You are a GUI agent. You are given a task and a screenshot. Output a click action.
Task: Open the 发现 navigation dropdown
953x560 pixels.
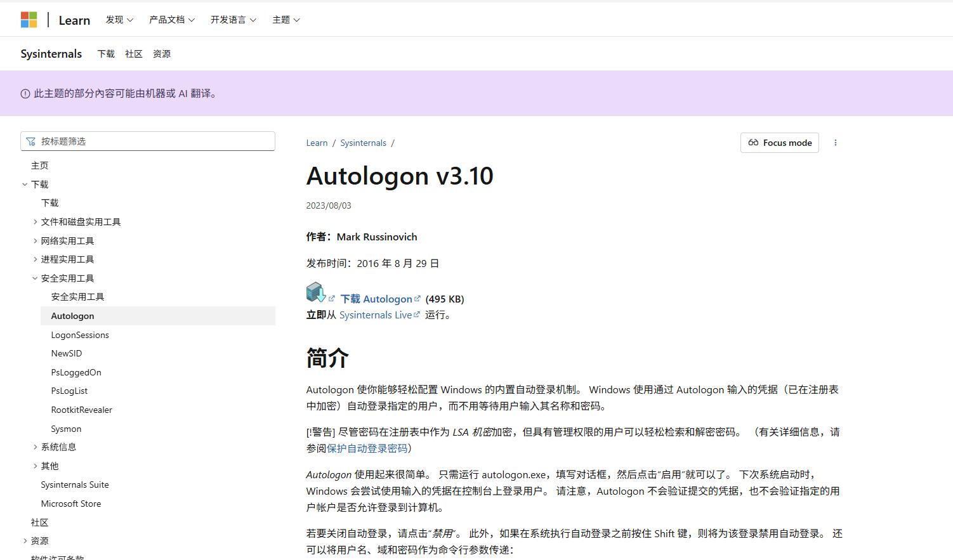tap(119, 20)
